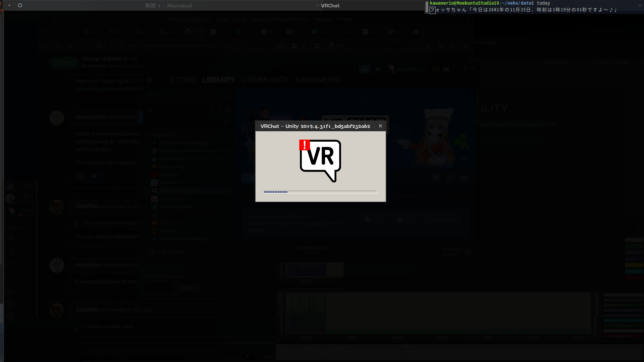Open VRChat game settings gear in Steam
644x362 pixels.
tap(436, 178)
